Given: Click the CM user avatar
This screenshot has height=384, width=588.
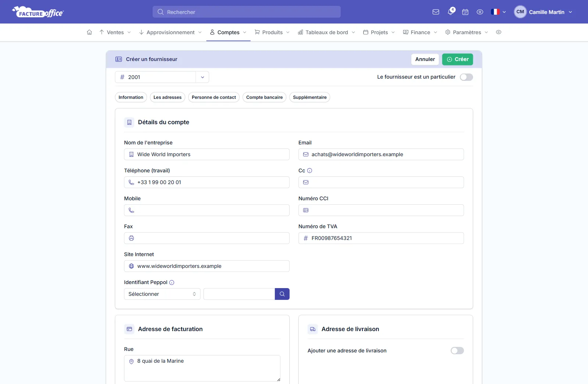Looking at the screenshot, I should coord(520,12).
